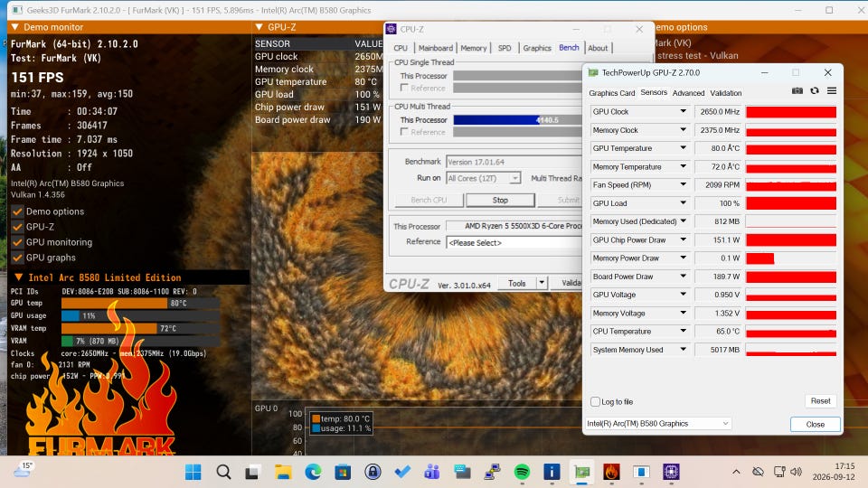Click the CPU-Z Tools button
The image size is (868, 488).
tap(516, 283)
